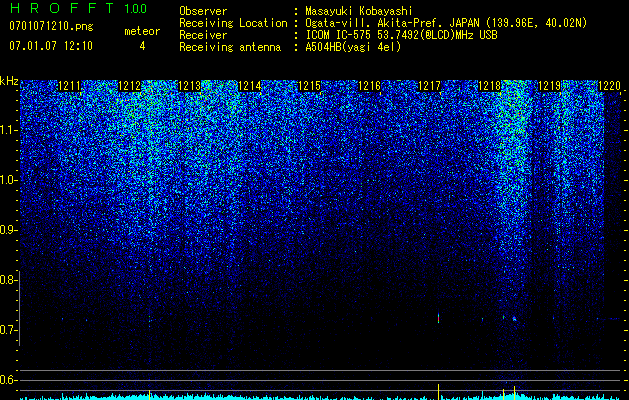Click the bright meteor echo below 1218
Image resolution: width=629 pixels, height=400 pixels.
[514, 319]
